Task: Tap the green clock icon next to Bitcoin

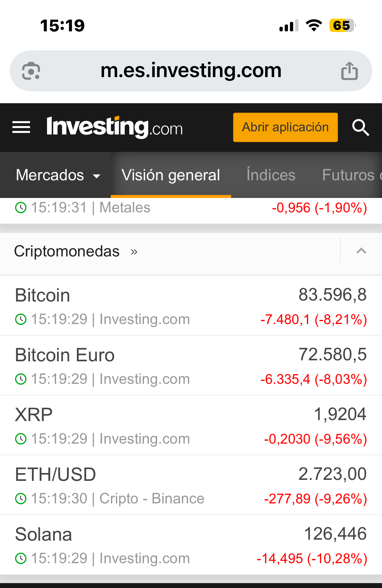Action: 21,319
